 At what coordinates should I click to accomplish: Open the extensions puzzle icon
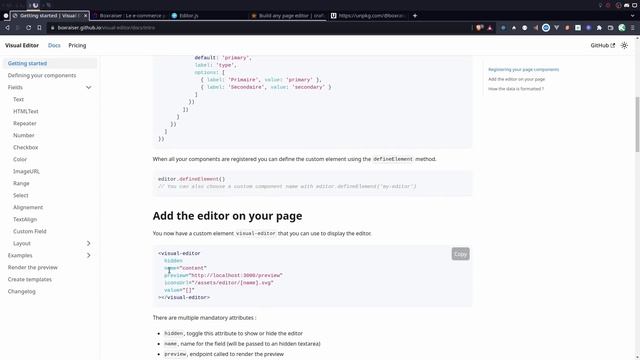coord(599,28)
